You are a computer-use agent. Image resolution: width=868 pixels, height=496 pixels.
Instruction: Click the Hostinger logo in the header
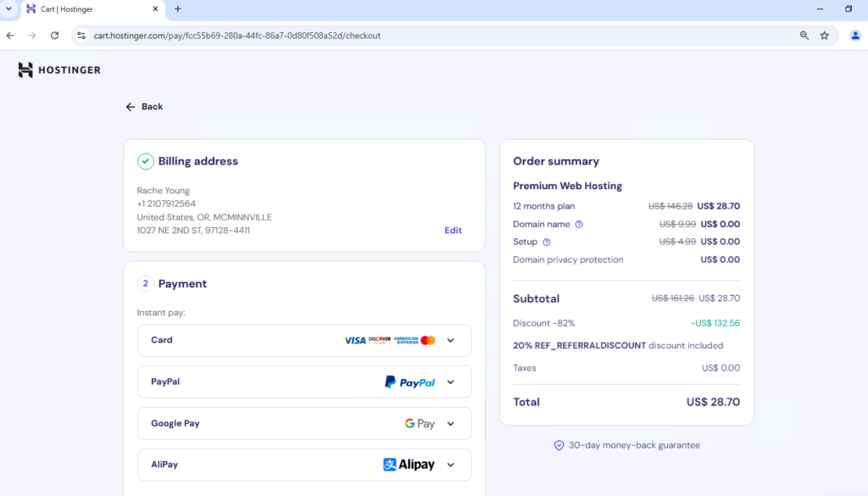59,70
